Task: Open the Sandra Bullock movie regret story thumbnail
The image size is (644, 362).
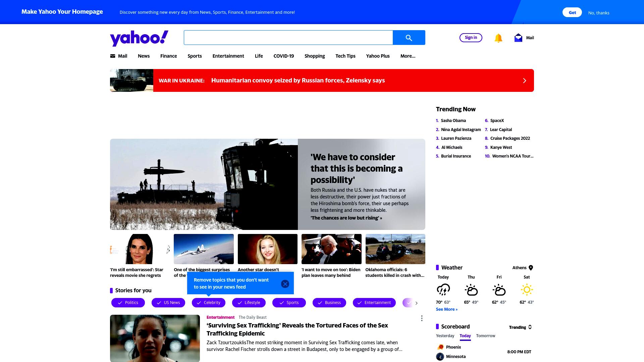Action: [140, 249]
